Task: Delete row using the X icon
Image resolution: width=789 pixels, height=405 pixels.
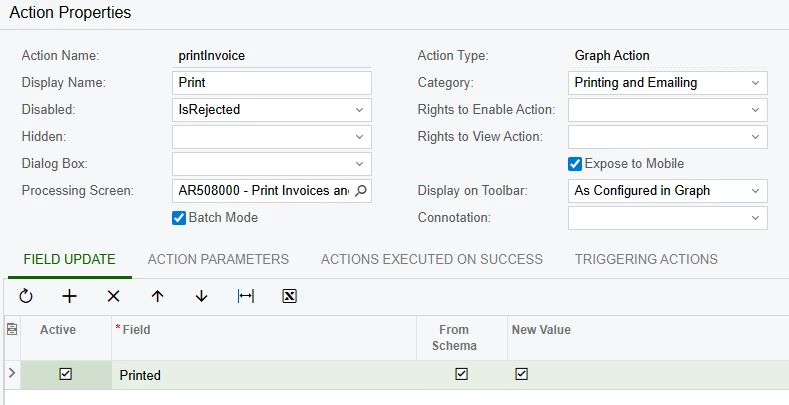Action: click(x=113, y=296)
